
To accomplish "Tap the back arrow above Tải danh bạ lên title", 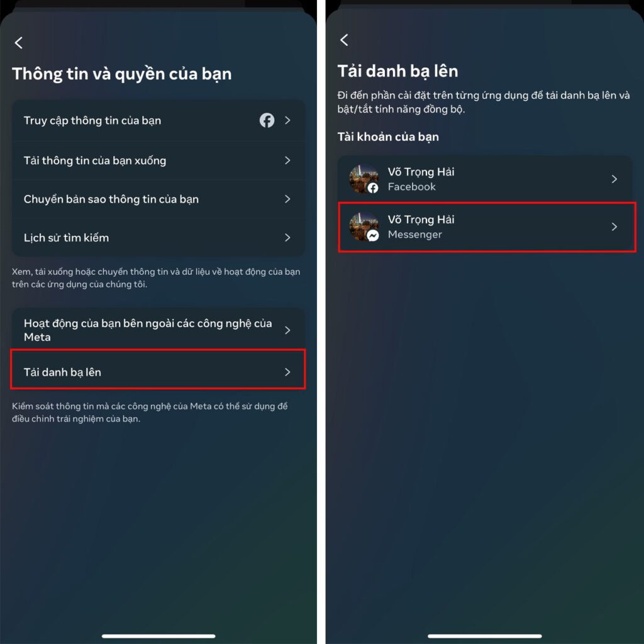I will pyautogui.click(x=344, y=40).
